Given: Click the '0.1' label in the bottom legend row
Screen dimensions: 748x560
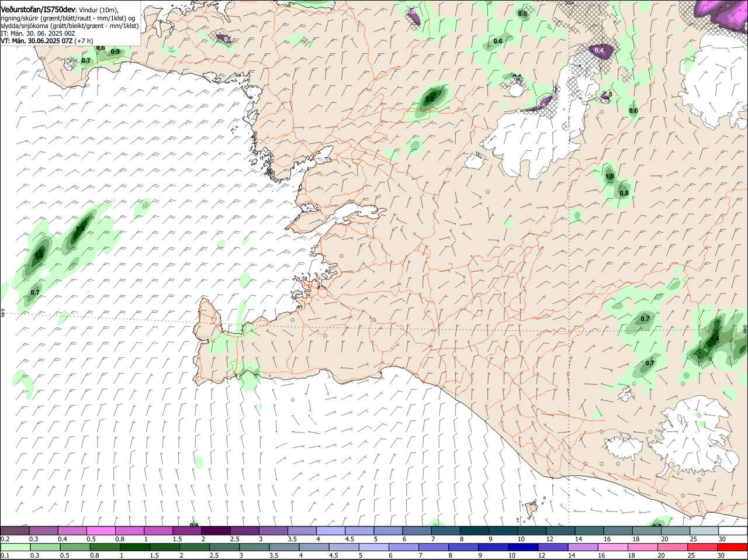Looking at the screenshot, I should click(5, 555).
